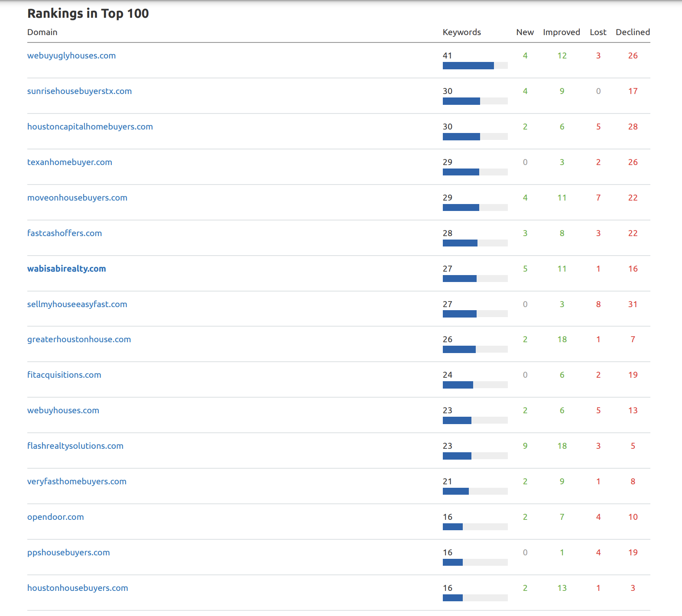Click Improved value 8 for fastcashoffers.com
The image size is (682, 616).
[x=562, y=233]
